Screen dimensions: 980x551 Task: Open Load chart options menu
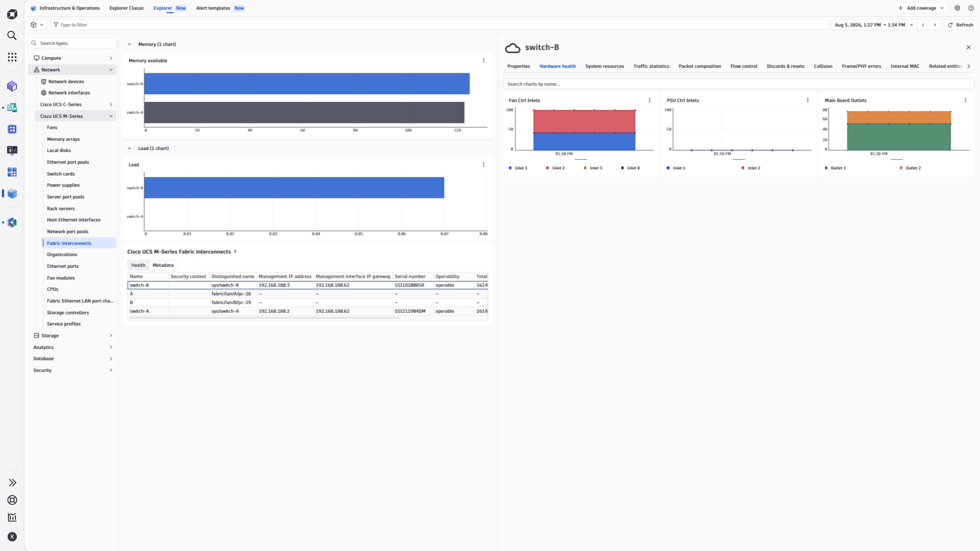point(484,165)
